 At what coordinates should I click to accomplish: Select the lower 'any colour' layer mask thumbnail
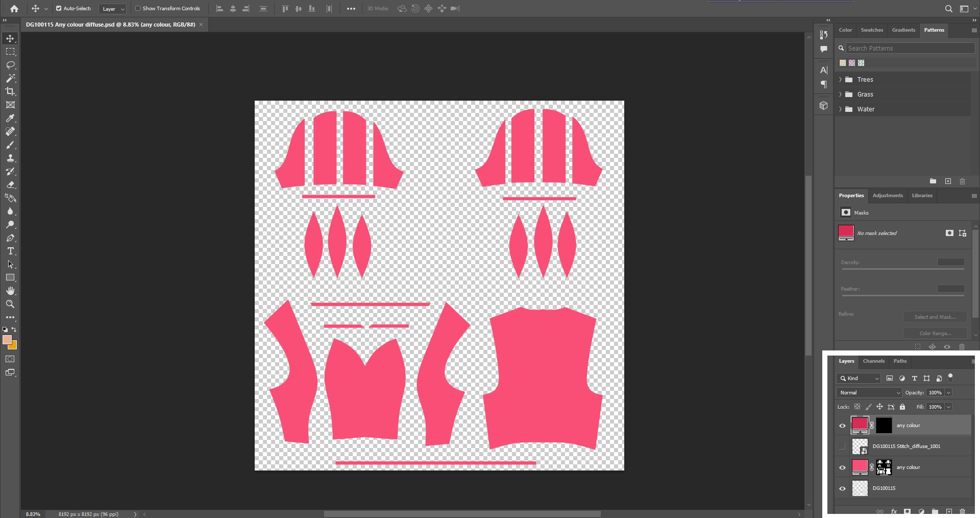coord(884,467)
